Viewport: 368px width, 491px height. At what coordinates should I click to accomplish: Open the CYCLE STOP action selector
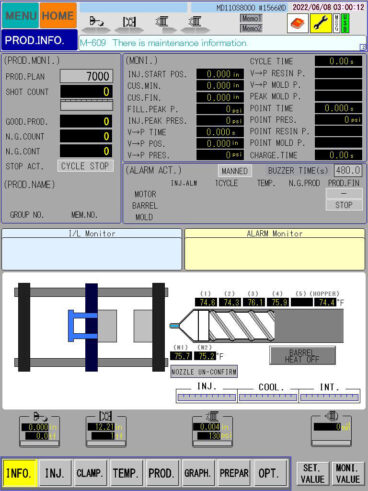point(85,166)
